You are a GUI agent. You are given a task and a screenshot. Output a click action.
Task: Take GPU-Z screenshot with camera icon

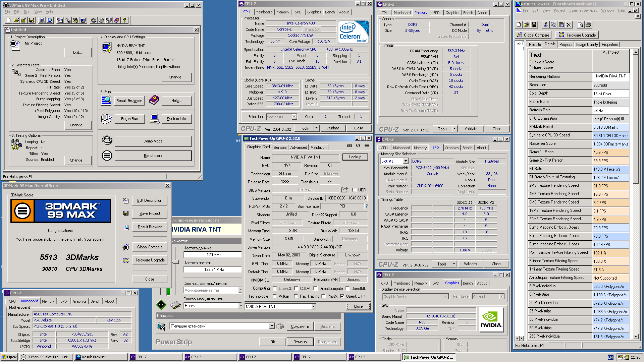pyautogui.click(x=350, y=146)
